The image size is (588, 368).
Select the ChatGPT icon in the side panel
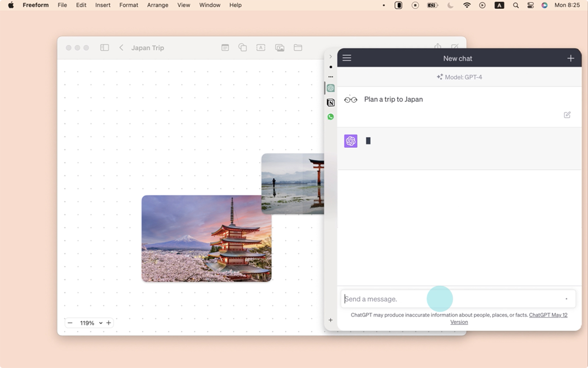[x=330, y=88]
